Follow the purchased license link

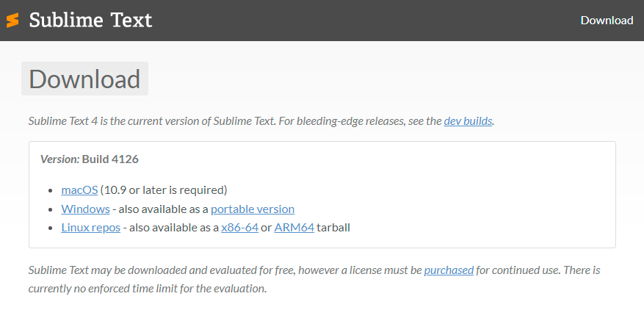point(449,270)
